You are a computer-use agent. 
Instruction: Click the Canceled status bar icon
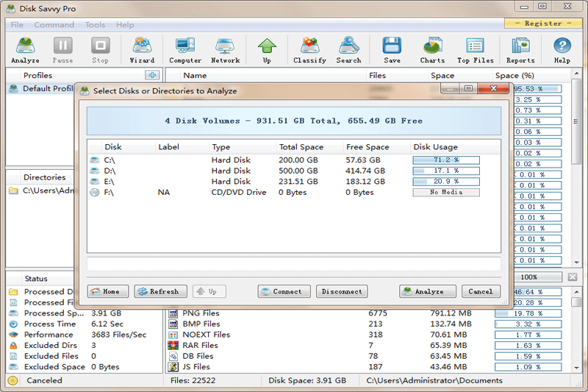tap(12, 380)
